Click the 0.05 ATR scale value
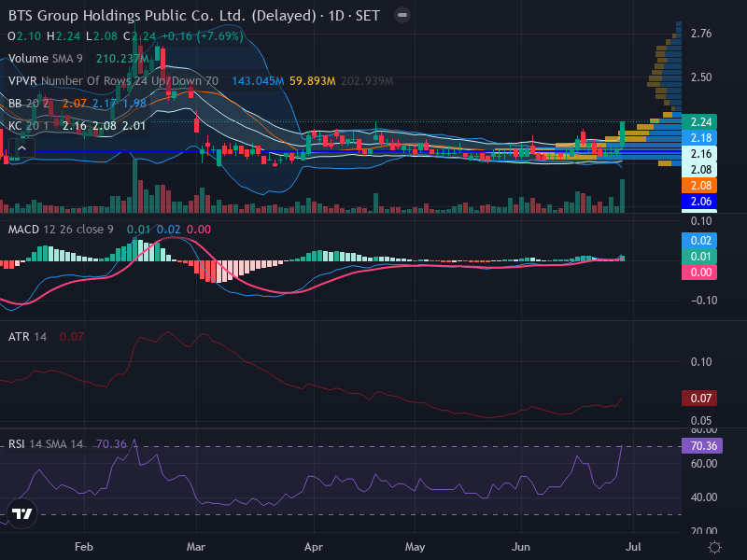Viewport: 747px width, 560px height. click(x=701, y=421)
